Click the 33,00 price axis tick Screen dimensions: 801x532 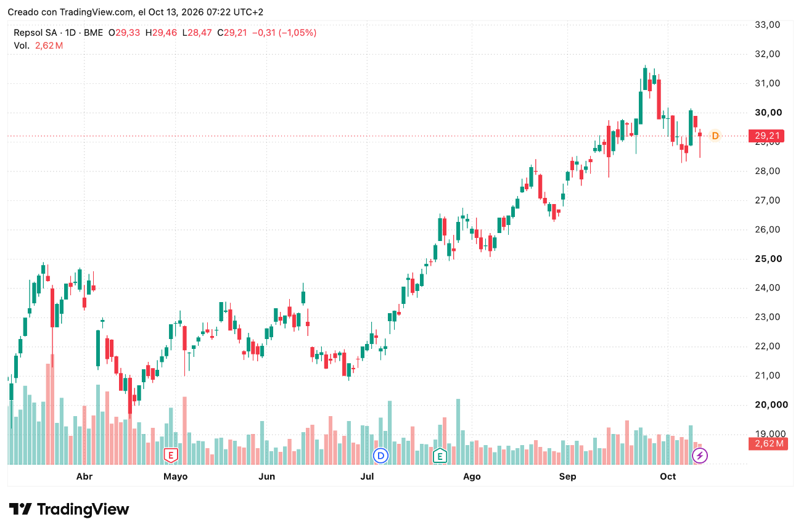pos(768,25)
